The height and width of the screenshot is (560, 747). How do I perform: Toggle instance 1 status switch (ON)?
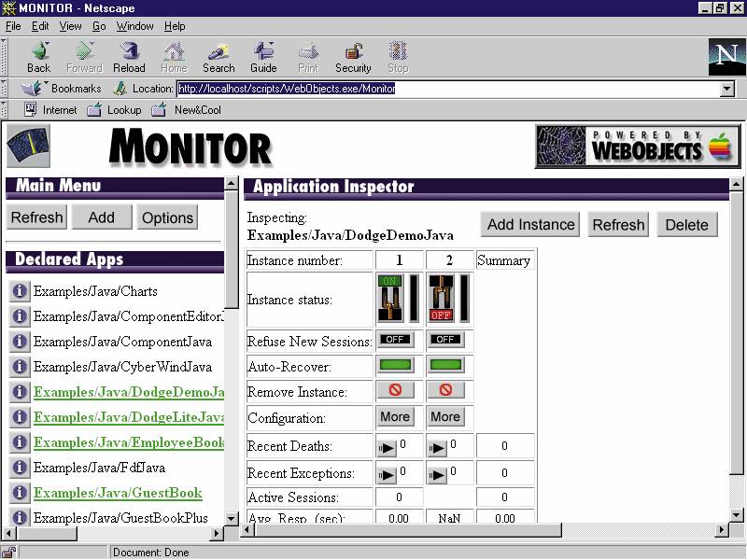pyautogui.click(x=390, y=299)
